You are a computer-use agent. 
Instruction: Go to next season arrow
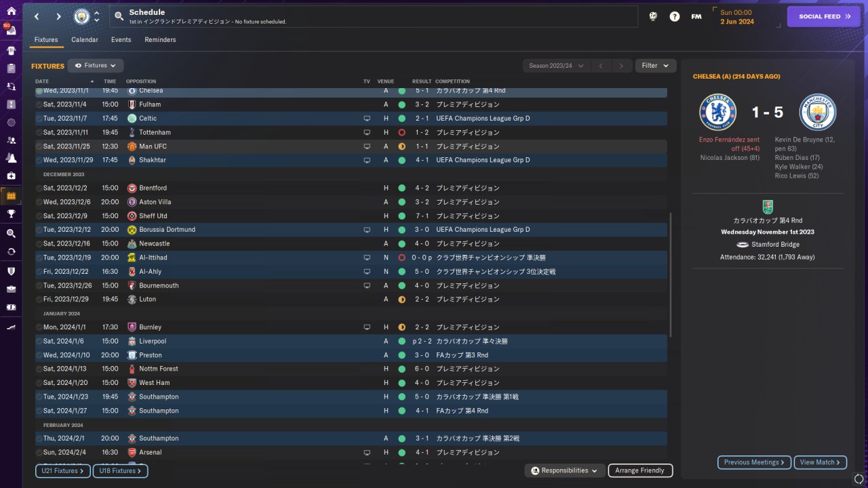tap(621, 66)
